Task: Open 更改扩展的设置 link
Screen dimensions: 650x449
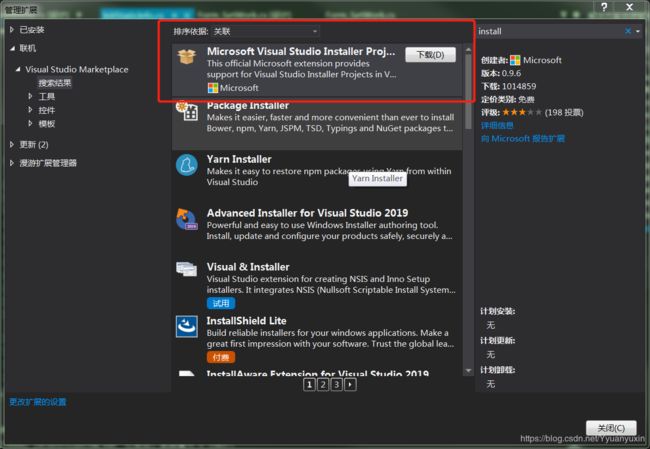Action: tap(38, 402)
